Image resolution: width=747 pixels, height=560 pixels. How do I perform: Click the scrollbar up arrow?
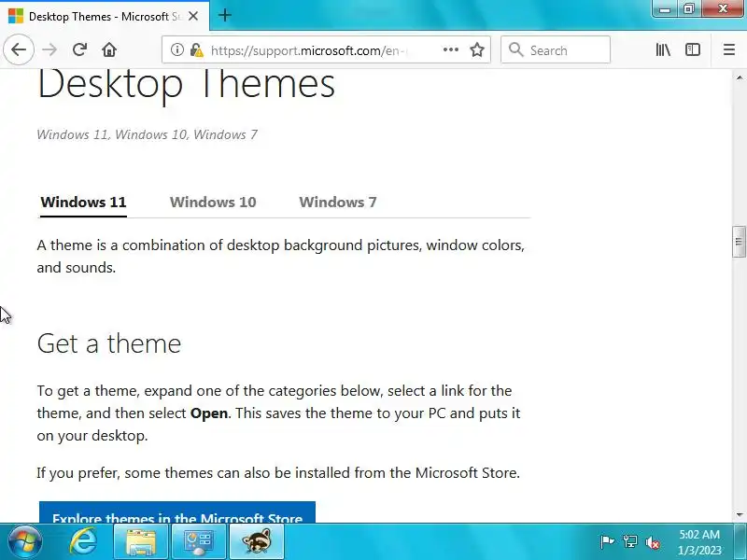pos(739,77)
